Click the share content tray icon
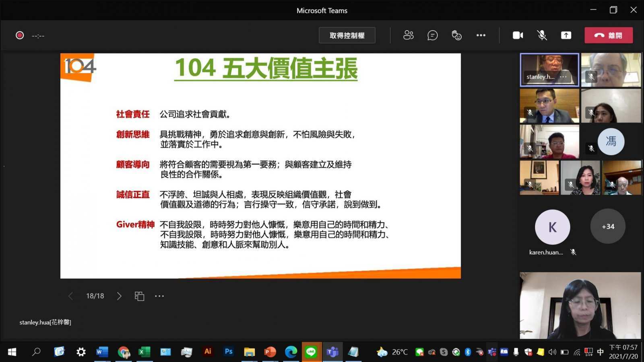Screen dimensions: 644x362 pyautogui.click(x=566, y=35)
